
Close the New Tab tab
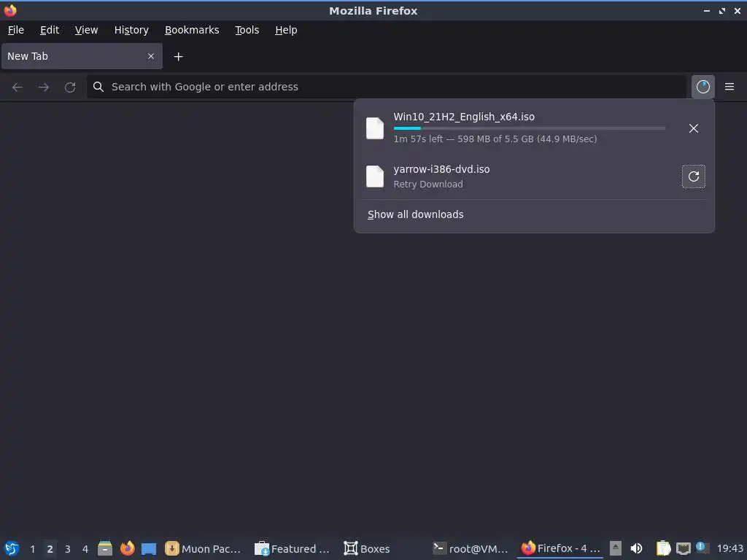[x=150, y=56]
